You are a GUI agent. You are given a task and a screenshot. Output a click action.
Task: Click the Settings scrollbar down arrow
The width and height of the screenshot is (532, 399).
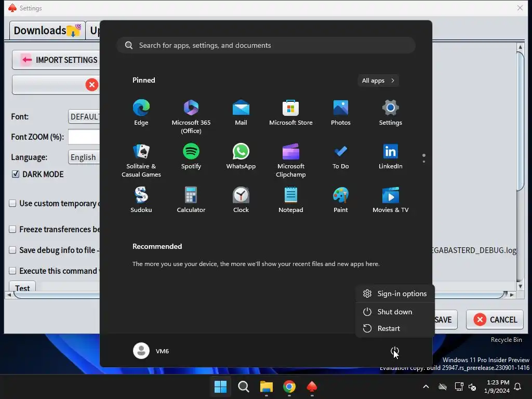(520, 287)
